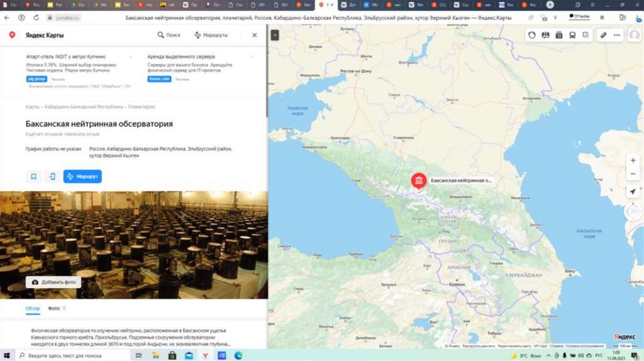This screenshot has width=644, height=361.
Task: Click the send-to-phone icon button
Action: 52,177
